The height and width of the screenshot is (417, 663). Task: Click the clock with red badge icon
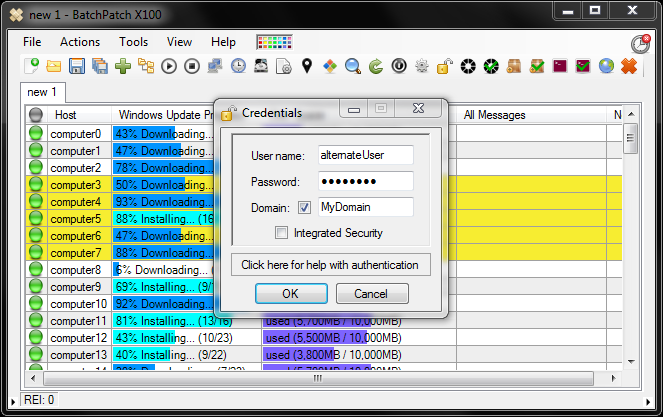[640, 44]
